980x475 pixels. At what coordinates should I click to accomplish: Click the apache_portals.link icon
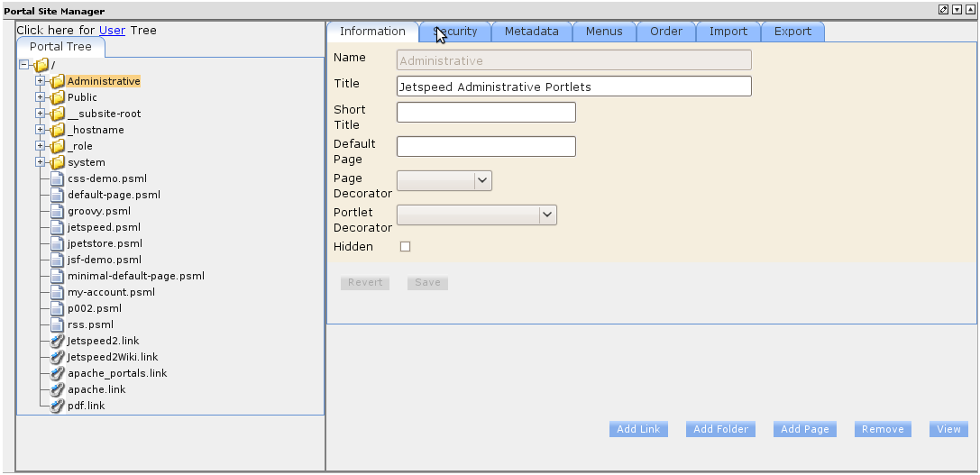coord(58,373)
